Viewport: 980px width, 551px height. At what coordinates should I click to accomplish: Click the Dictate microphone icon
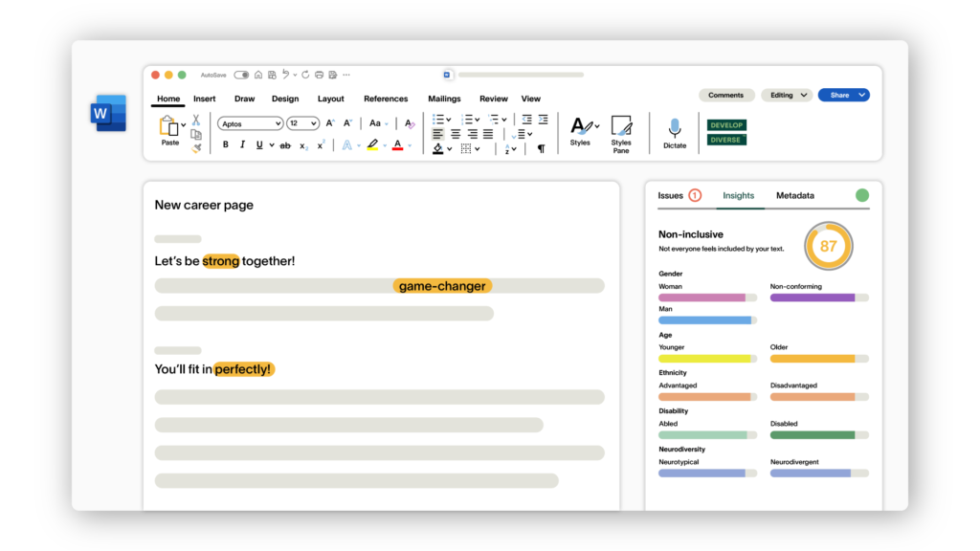coord(675,128)
